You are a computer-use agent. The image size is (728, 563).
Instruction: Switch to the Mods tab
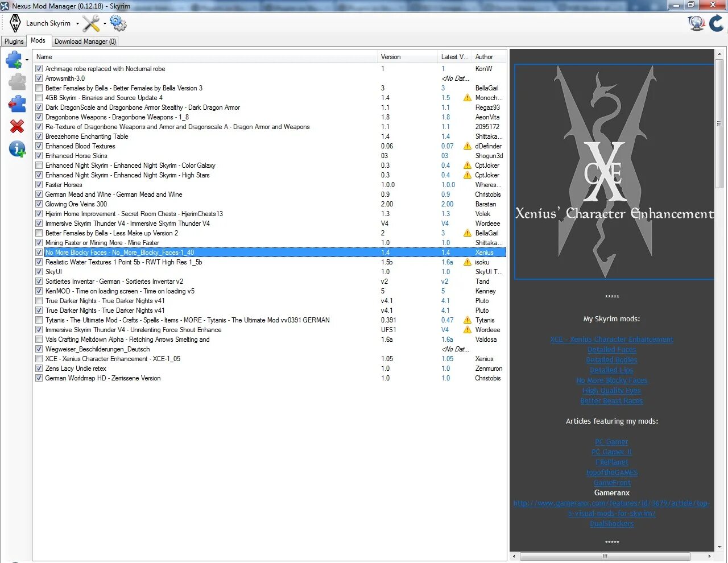point(38,40)
